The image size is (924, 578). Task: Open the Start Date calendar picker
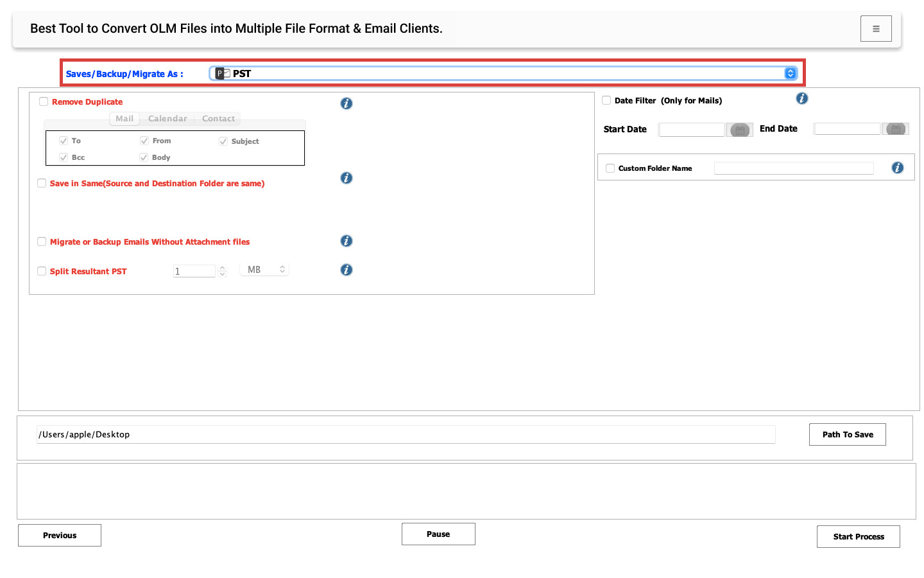point(740,130)
